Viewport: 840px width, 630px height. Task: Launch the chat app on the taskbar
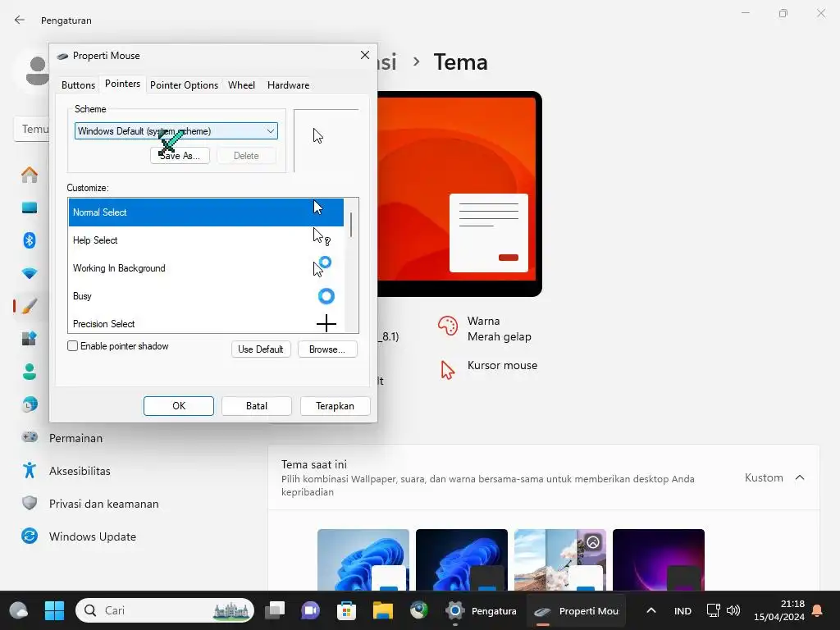pyautogui.click(x=310, y=610)
